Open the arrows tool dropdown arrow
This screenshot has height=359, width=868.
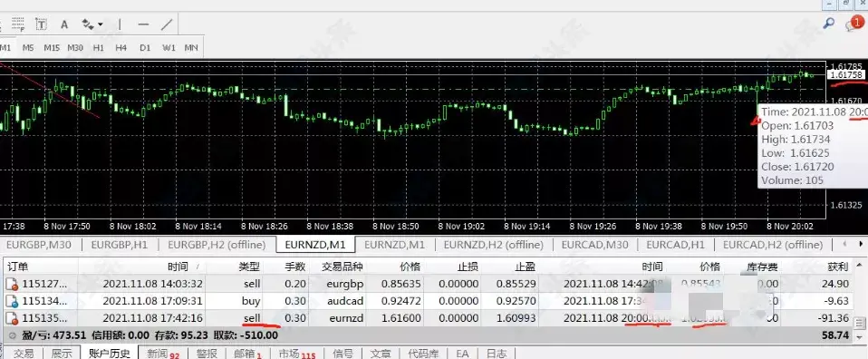click(101, 24)
